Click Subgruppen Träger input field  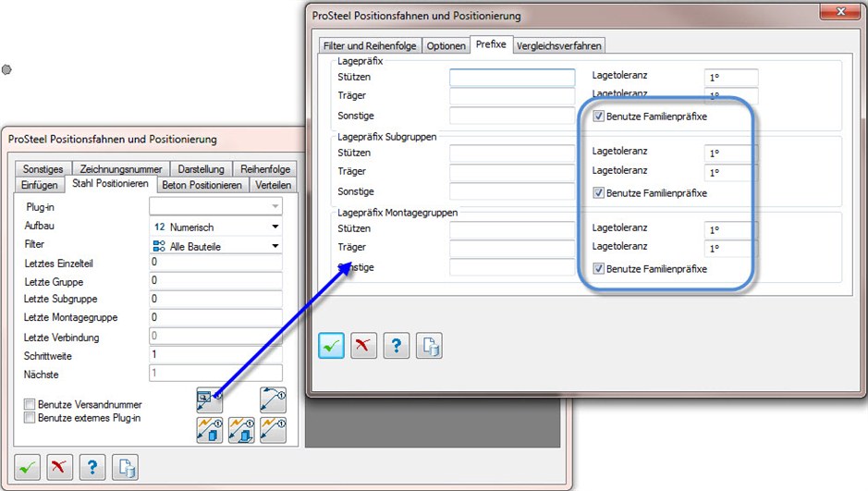click(512, 172)
